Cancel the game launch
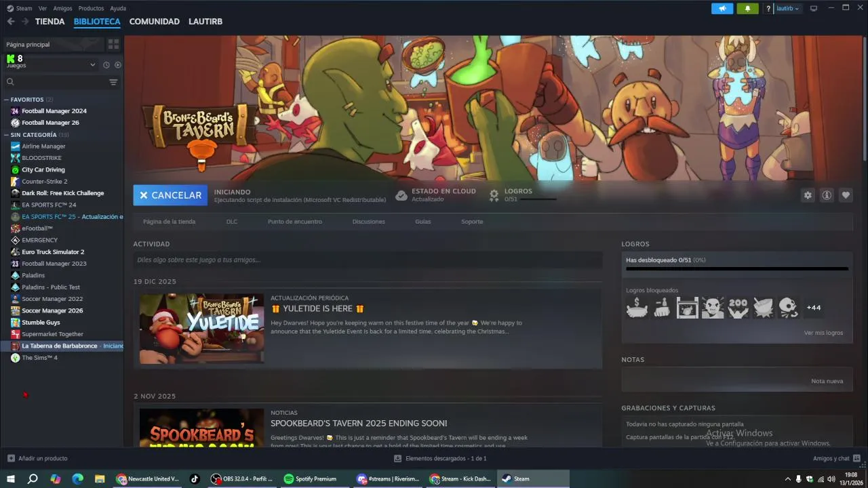Viewport: 868px width, 488px height. pos(170,195)
